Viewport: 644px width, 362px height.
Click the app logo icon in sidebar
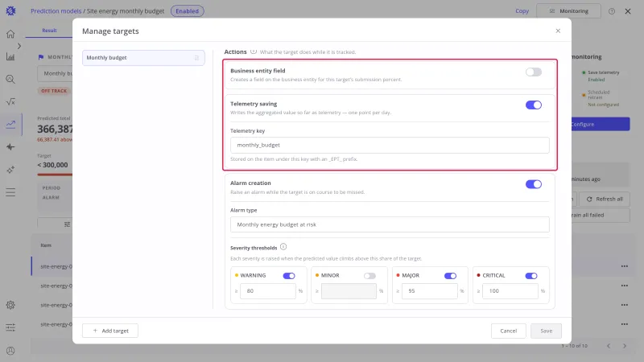tap(10, 11)
